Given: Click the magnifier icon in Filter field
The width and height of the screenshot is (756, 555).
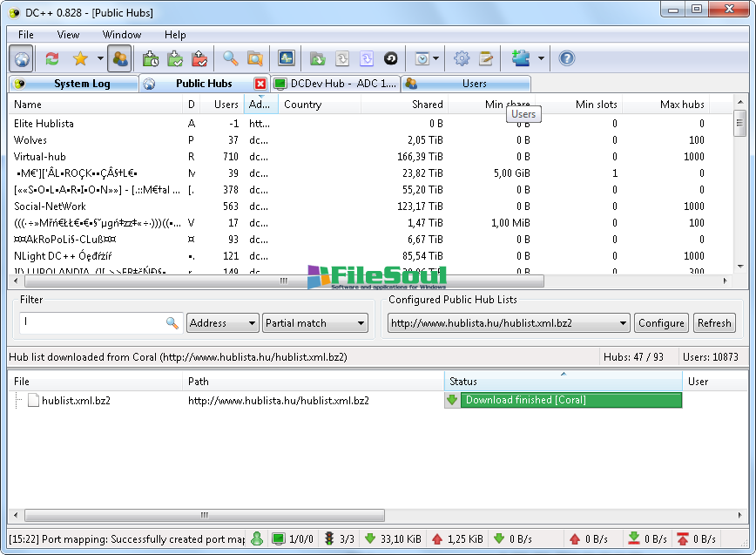Looking at the screenshot, I should 172,322.
